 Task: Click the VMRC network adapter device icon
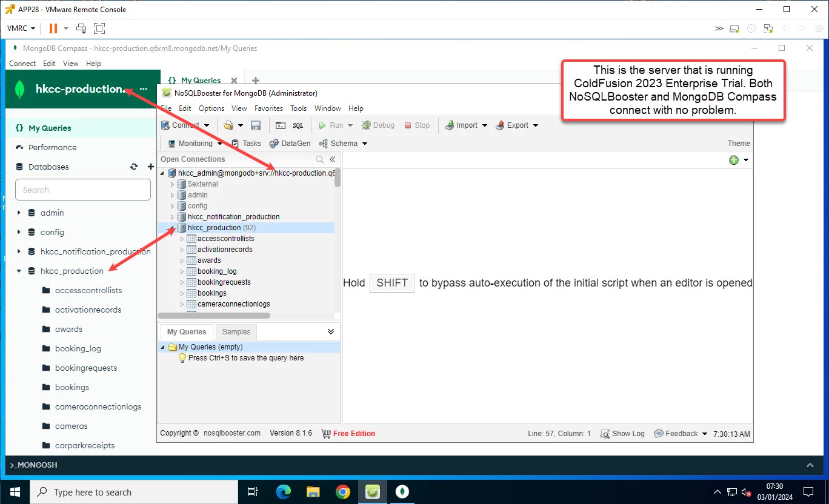[768, 28]
